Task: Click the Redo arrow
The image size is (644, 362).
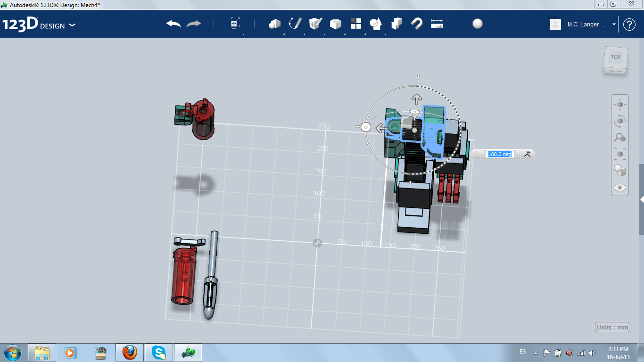Action: (194, 24)
